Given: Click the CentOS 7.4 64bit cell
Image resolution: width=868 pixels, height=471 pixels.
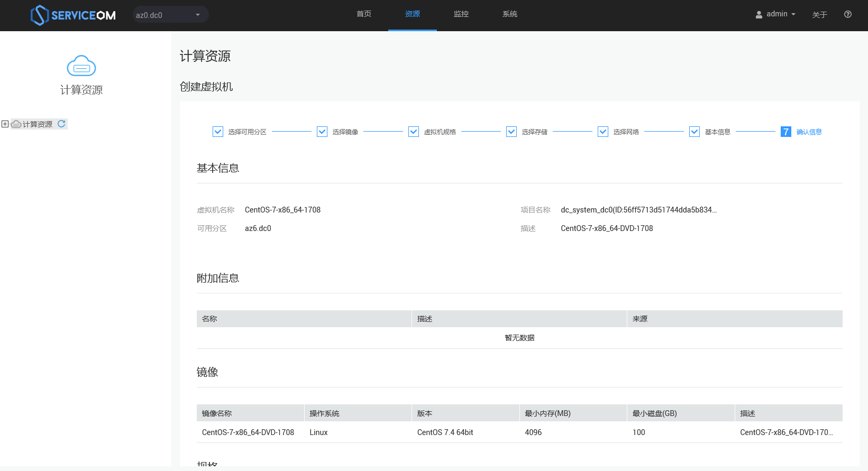Looking at the screenshot, I should point(445,432).
